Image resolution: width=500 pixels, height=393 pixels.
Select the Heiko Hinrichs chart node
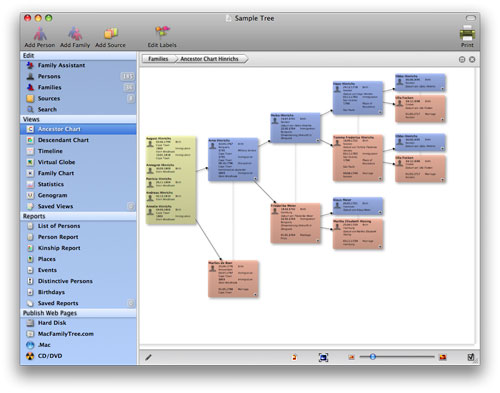[x=295, y=128]
